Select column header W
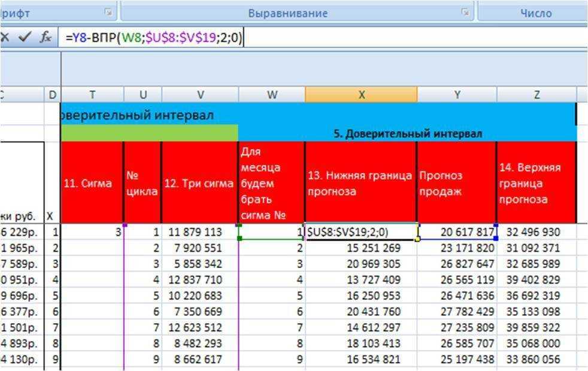The width and height of the screenshot is (588, 371). pyautogui.click(x=272, y=95)
